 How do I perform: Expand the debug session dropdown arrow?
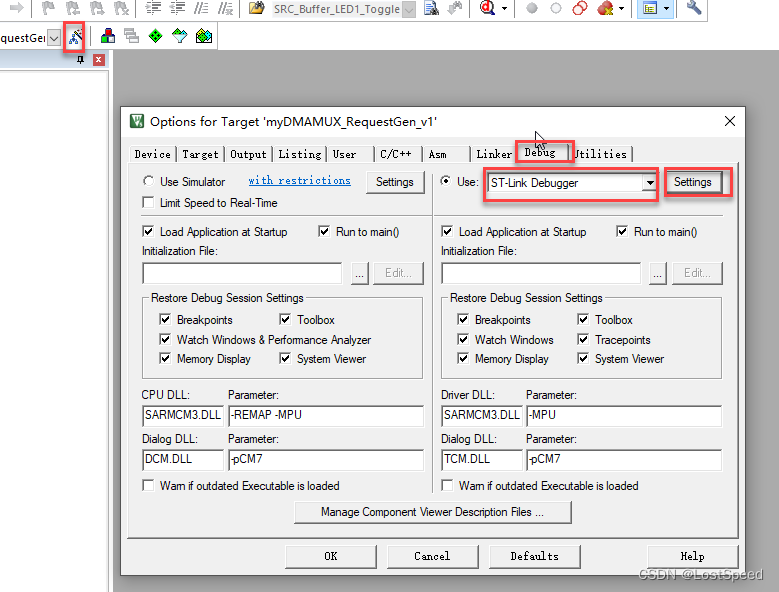504,8
